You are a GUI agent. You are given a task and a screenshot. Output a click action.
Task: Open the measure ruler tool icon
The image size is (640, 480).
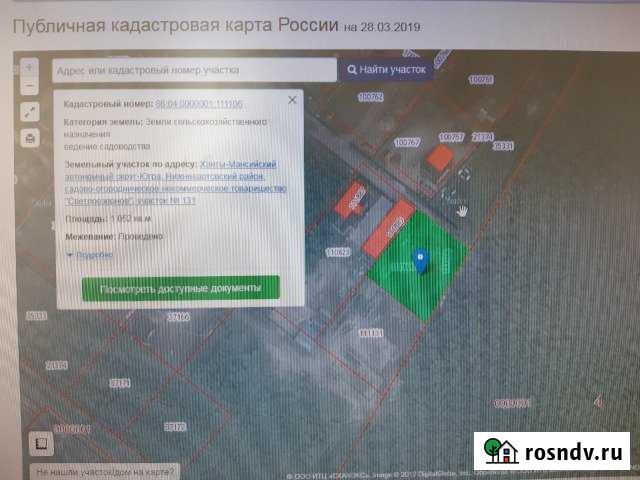[41, 443]
